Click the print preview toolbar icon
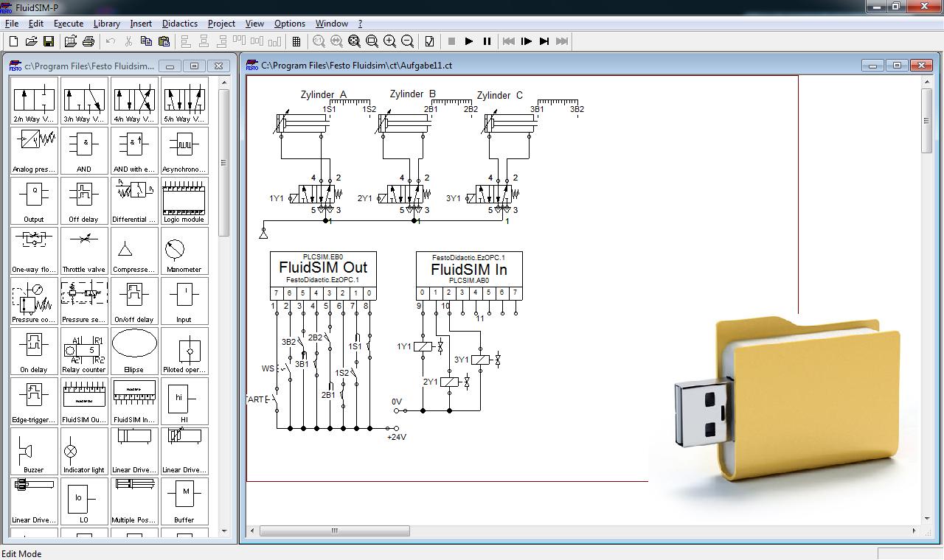The image size is (944, 560). coord(71,41)
